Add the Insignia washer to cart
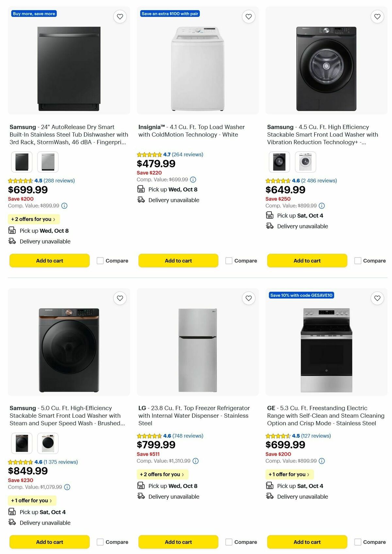 coord(178,260)
